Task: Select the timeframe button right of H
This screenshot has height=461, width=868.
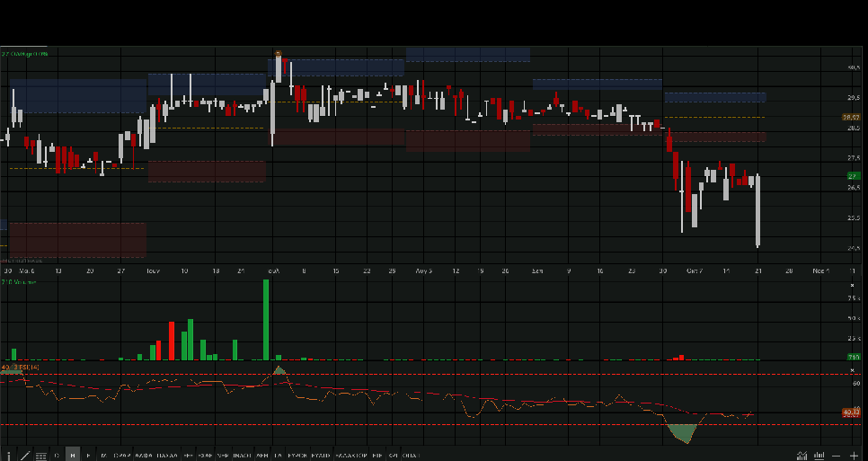Action: tap(88, 456)
